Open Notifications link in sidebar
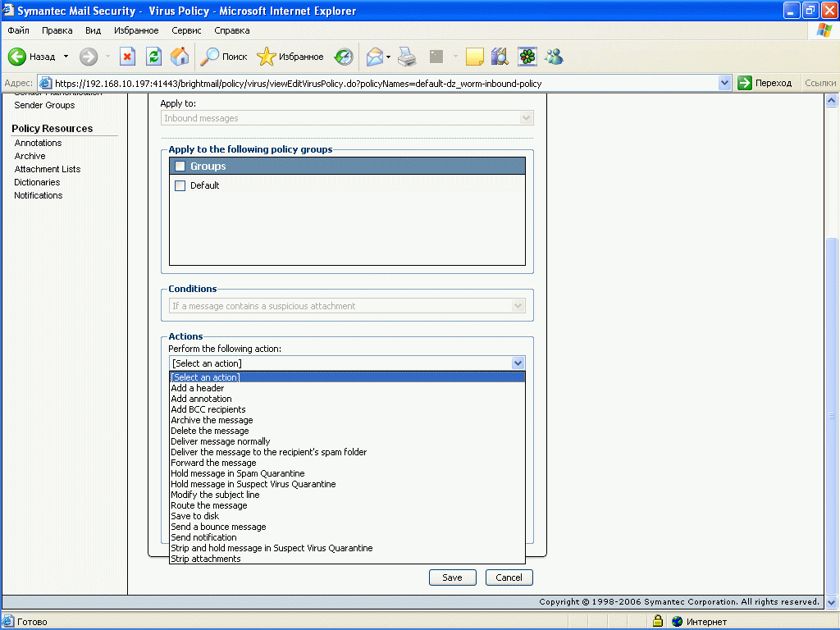Viewport: 840px width, 630px height. [38, 195]
